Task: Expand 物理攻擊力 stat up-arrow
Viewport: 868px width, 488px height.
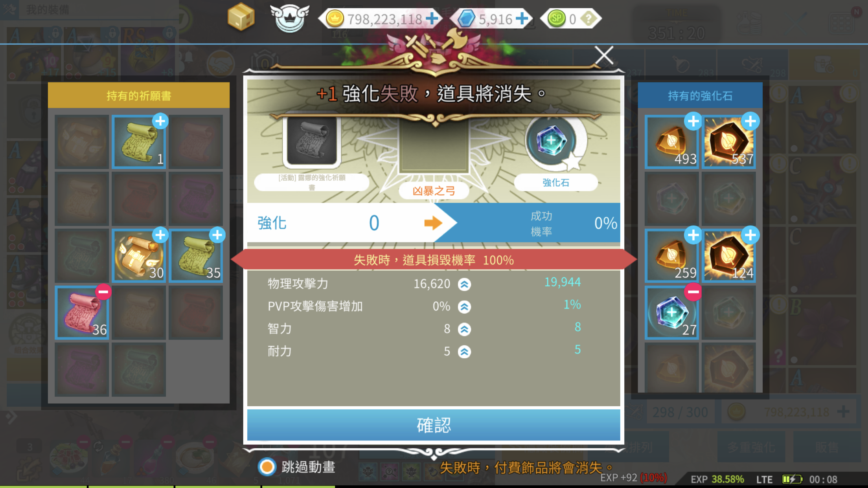Action: click(x=464, y=284)
